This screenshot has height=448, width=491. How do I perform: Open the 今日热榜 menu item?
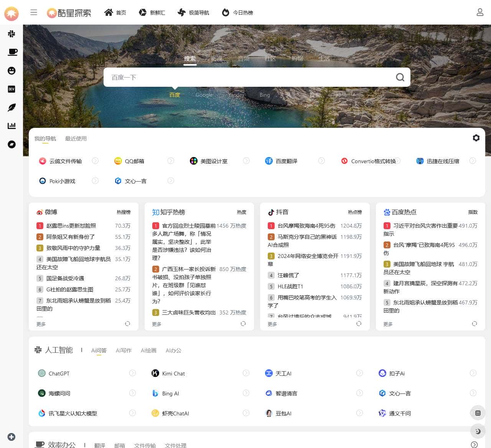coord(237,12)
